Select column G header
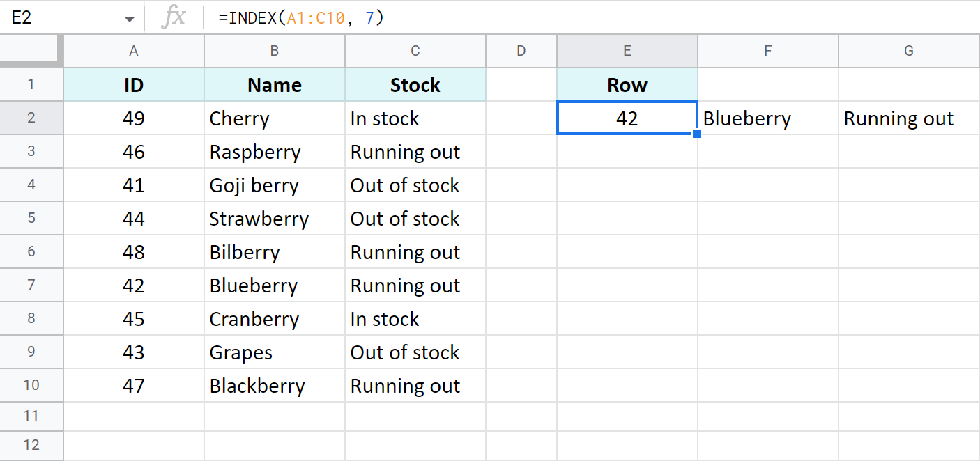This screenshot has width=980, height=461. point(908,50)
